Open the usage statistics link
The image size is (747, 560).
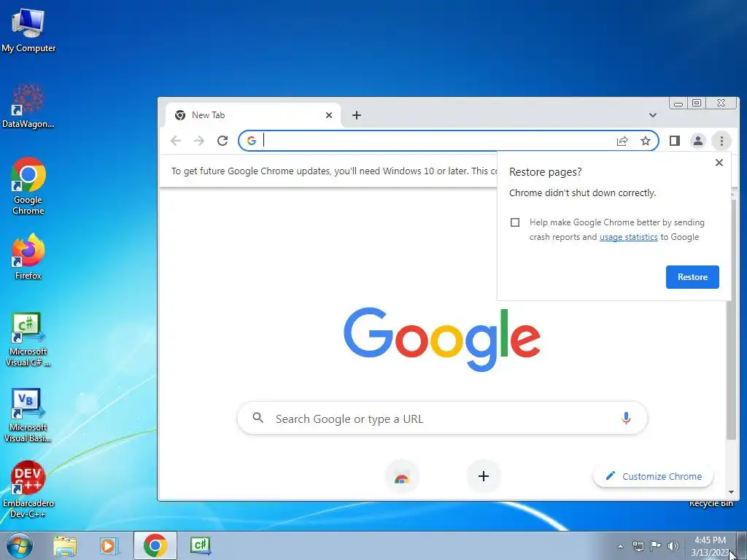pos(628,237)
